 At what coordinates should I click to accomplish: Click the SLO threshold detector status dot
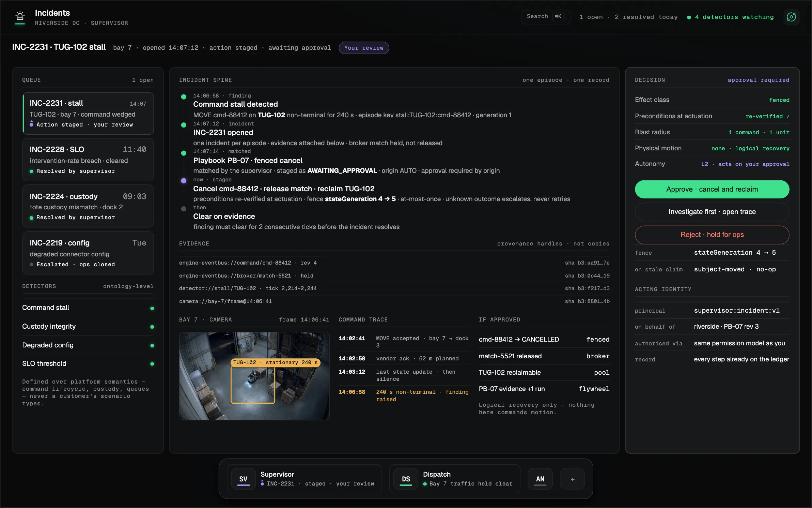click(x=152, y=364)
